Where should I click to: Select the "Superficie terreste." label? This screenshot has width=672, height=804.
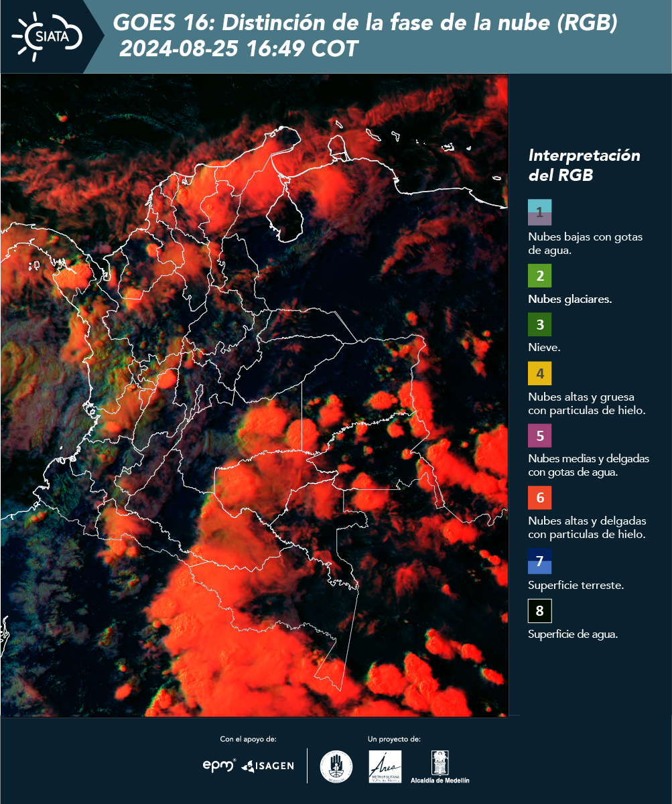576,586
